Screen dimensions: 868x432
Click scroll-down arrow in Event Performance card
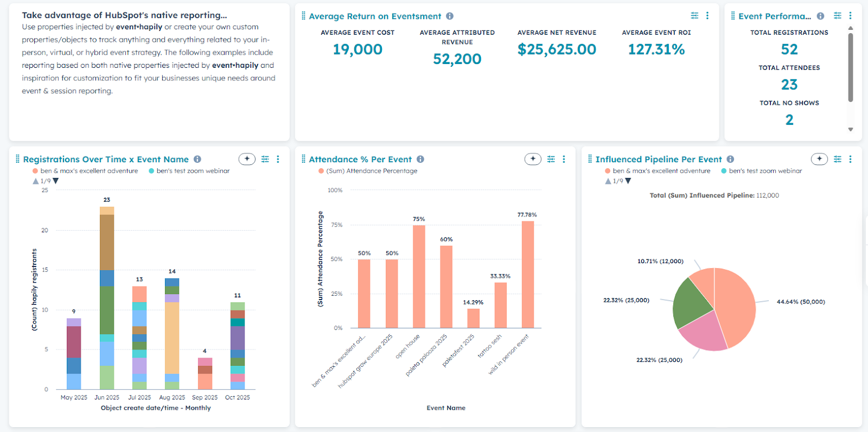pyautogui.click(x=851, y=130)
